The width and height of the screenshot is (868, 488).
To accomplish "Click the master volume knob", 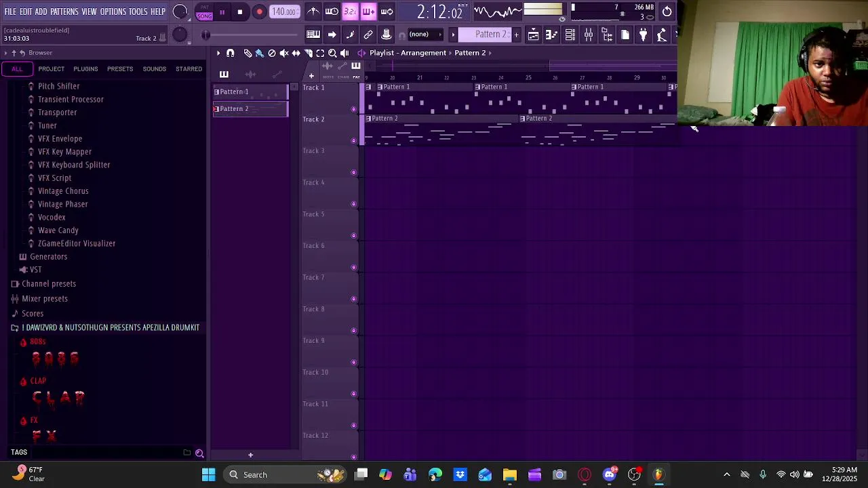I will point(180,12).
